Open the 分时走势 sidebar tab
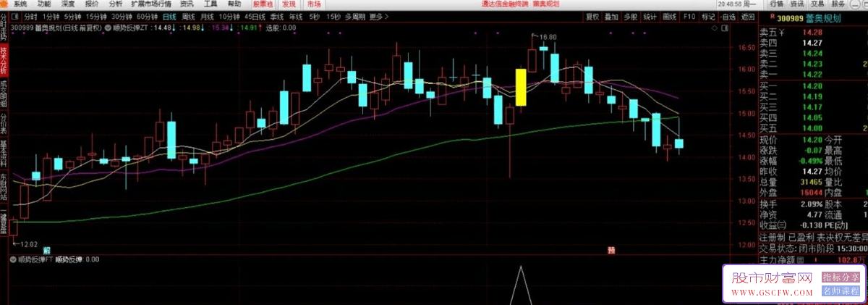 4,27
